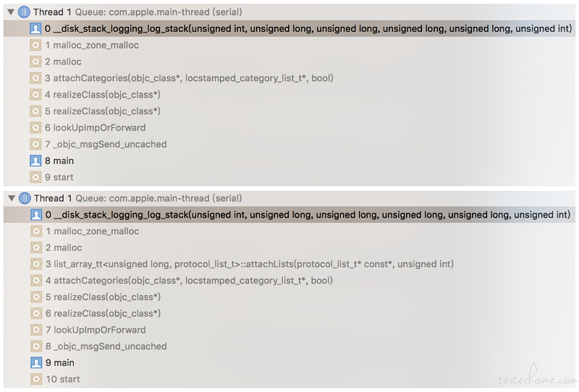The image size is (579, 392).
Task: Click the first thread's blue thread icon
Action: pyautogui.click(x=24, y=12)
